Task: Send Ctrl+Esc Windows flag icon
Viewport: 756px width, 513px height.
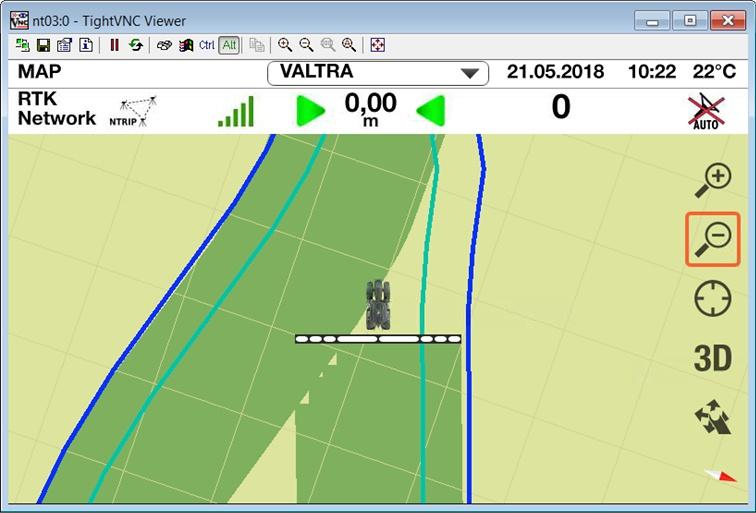Action: [x=186, y=45]
